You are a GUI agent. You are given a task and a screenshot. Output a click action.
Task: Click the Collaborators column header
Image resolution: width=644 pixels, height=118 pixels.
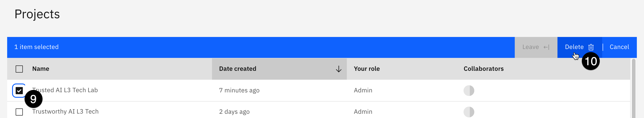point(483,69)
